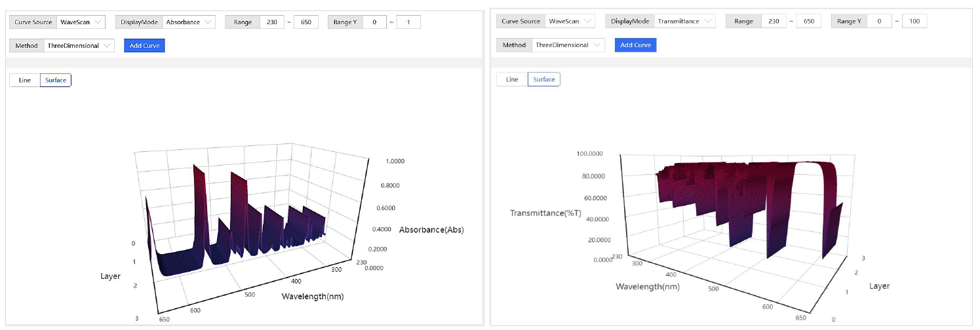The image size is (980, 330).
Task: Select Surface view on left chart
Action: pyautogui.click(x=56, y=80)
